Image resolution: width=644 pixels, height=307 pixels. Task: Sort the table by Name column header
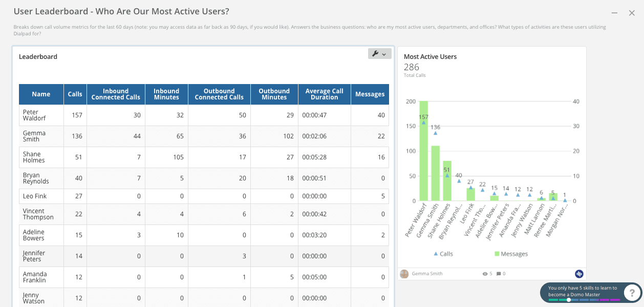pyautogui.click(x=41, y=94)
